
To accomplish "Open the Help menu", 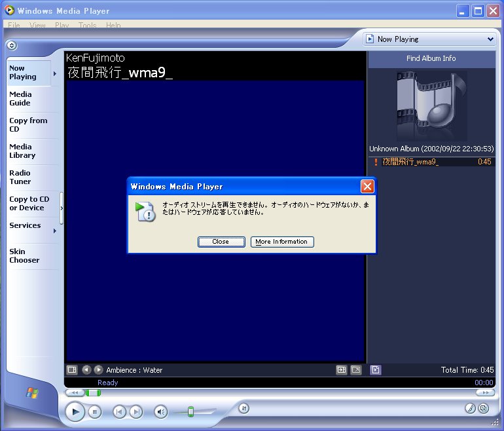I will 113,25.
